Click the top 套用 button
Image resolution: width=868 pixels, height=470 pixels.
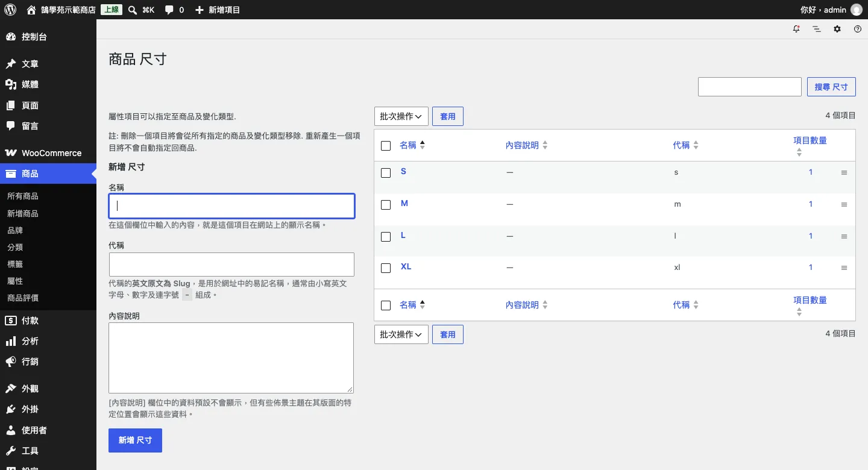coord(448,116)
